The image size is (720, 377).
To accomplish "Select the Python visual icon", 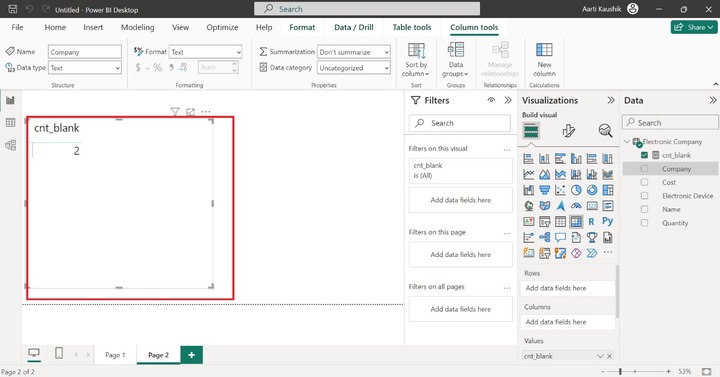I will (x=608, y=222).
